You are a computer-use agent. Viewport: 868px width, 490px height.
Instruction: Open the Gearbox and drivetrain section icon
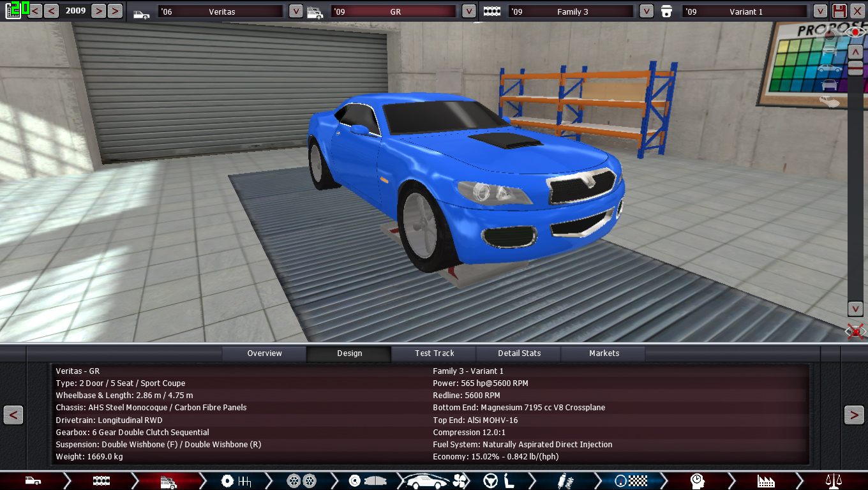[236, 481]
